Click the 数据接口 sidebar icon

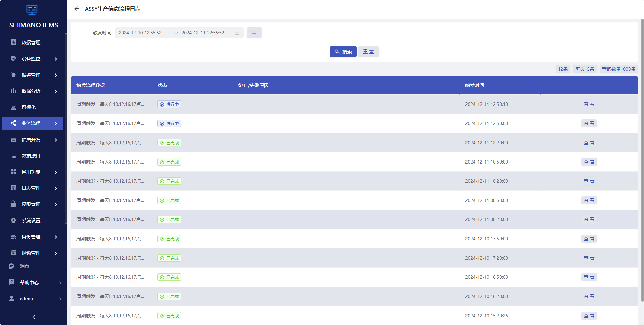pos(13,156)
